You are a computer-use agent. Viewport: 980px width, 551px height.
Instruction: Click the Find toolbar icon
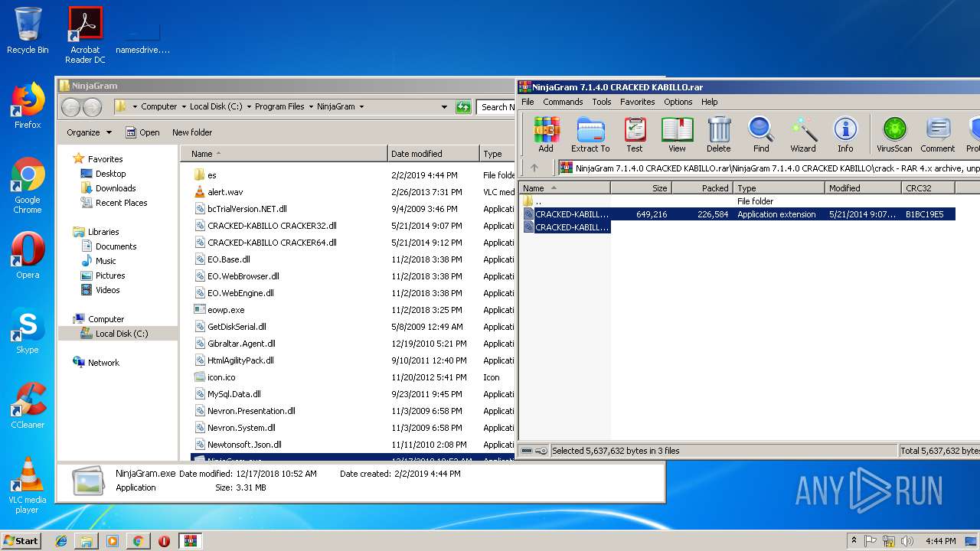point(761,135)
